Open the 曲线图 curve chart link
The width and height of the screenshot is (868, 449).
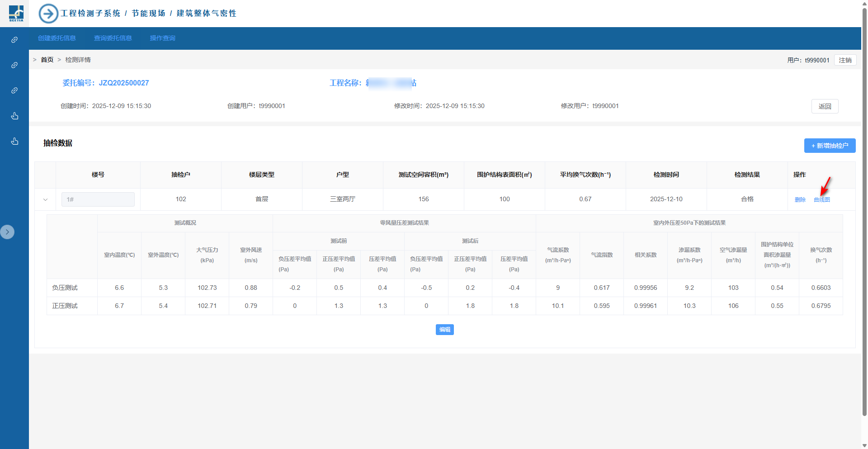click(x=821, y=200)
